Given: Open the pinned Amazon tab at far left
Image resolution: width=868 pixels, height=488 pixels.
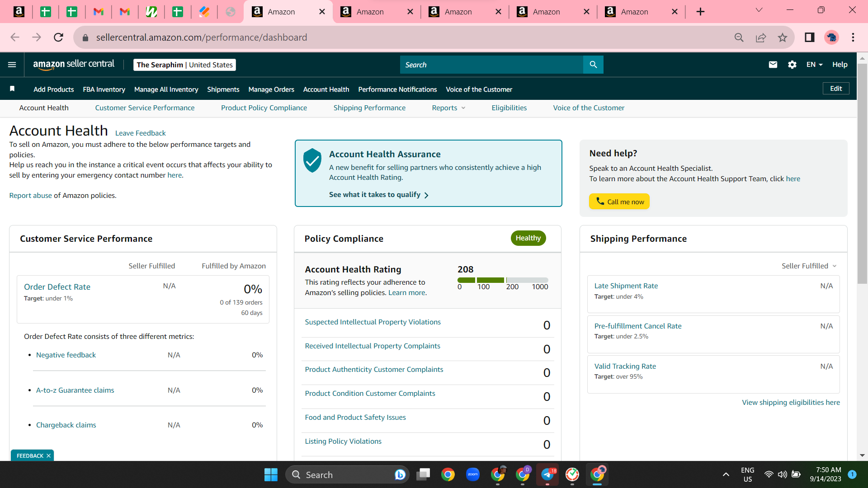Looking at the screenshot, I should [x=19, y=12].
